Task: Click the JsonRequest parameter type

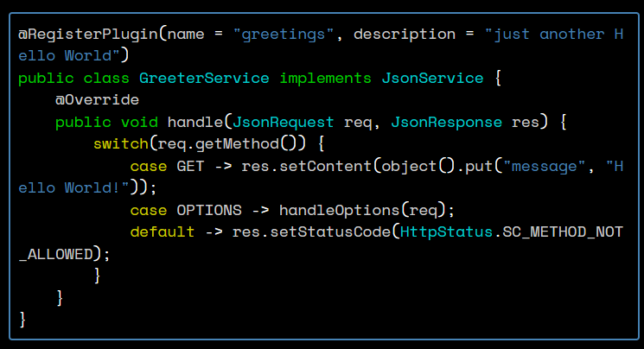Action: click(284, 123)
